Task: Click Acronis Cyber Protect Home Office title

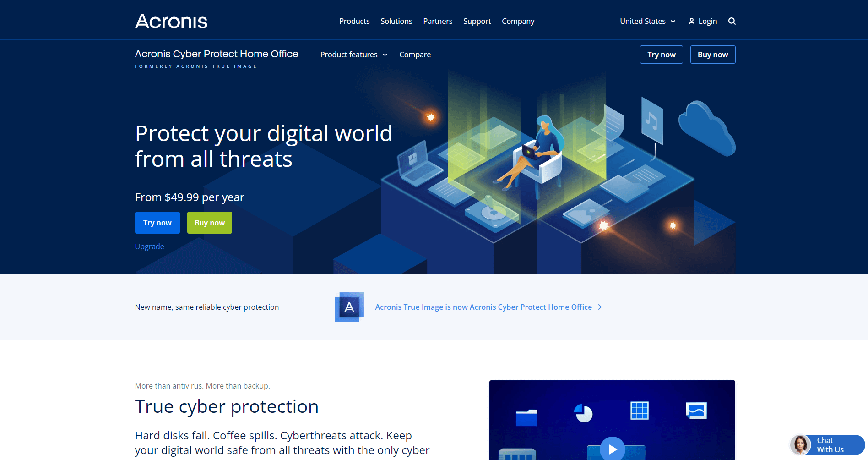Action: pos(217,54)
